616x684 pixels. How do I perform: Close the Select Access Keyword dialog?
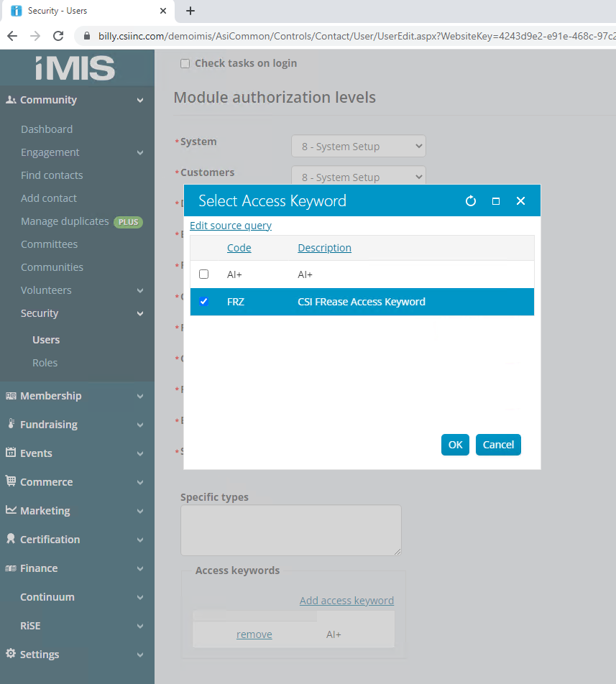pyautogui.click(x=521, y=201)
